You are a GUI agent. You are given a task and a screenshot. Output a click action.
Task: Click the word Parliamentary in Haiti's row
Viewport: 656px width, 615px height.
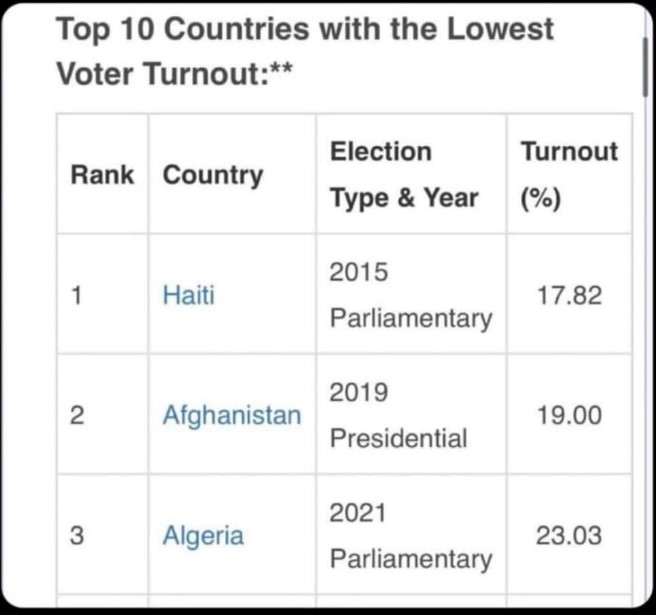coord(410,319)
